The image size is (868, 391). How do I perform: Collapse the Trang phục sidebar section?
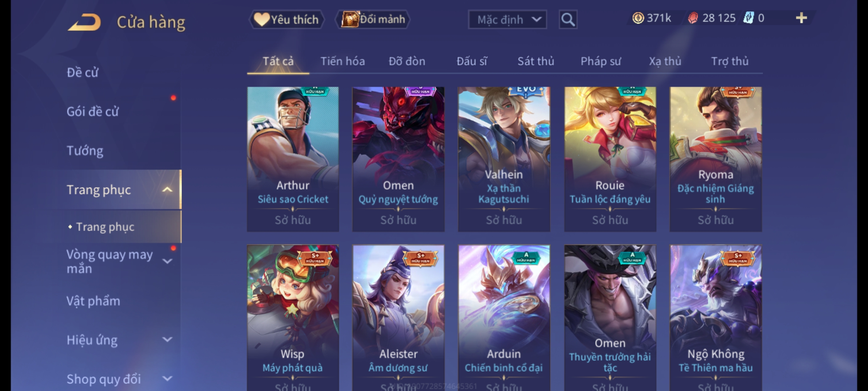(167, 190)
